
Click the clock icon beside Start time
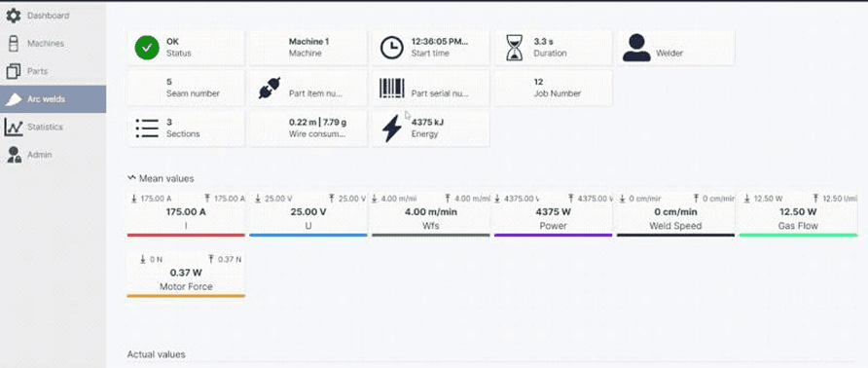point(391,48)
